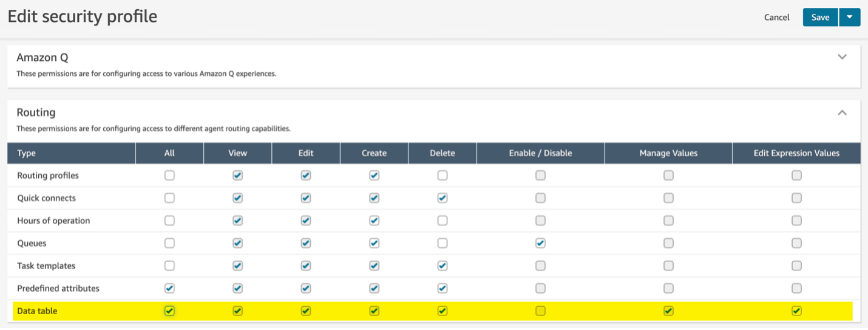Viewport: 868px width, 330px height.
Task: Check Delete for Routing profiles
Action: (x=442, y=175)
